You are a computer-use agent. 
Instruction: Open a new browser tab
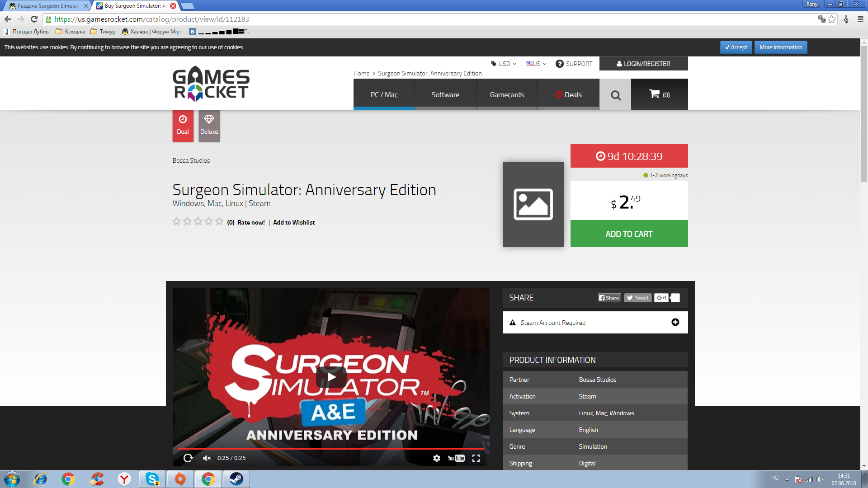point(187,6)
